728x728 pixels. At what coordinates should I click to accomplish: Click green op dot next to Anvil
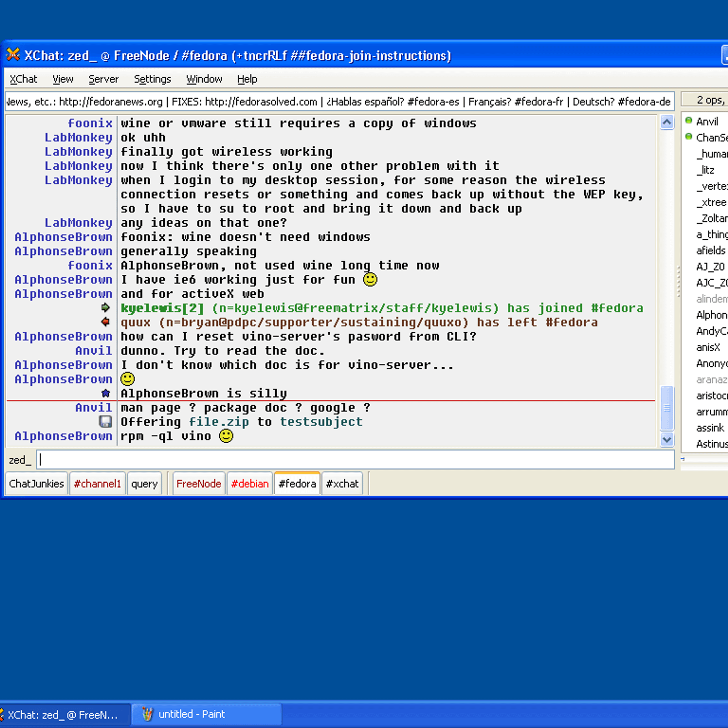689,121
